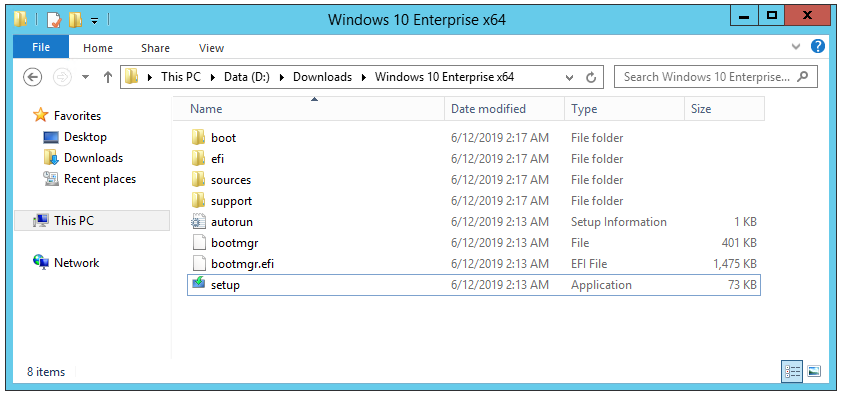
Task: Click New folder quick access icon
Action: 75,20
